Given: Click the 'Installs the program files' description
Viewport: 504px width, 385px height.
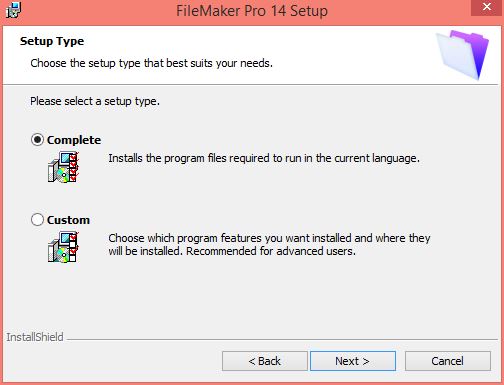Looking at the screenshot, I should tap(264, 158).
